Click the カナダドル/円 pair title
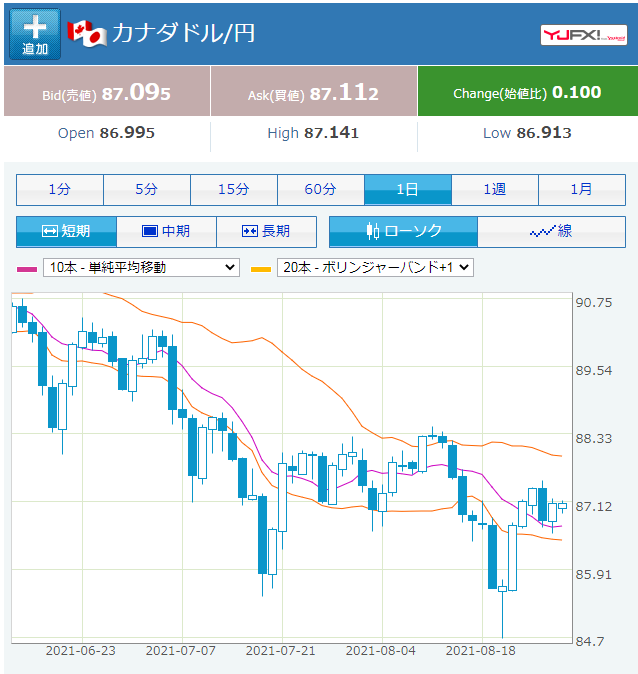This screenshot has height=674, width=638. coord(184,33)
